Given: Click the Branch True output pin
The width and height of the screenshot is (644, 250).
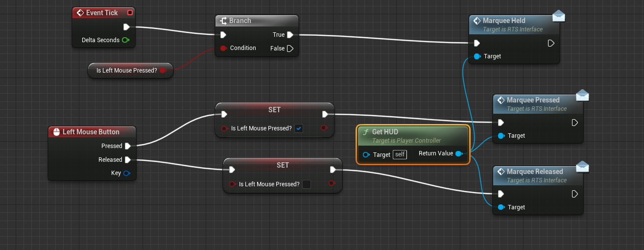Looking at the screenshot, I should (x=290, y=35).
